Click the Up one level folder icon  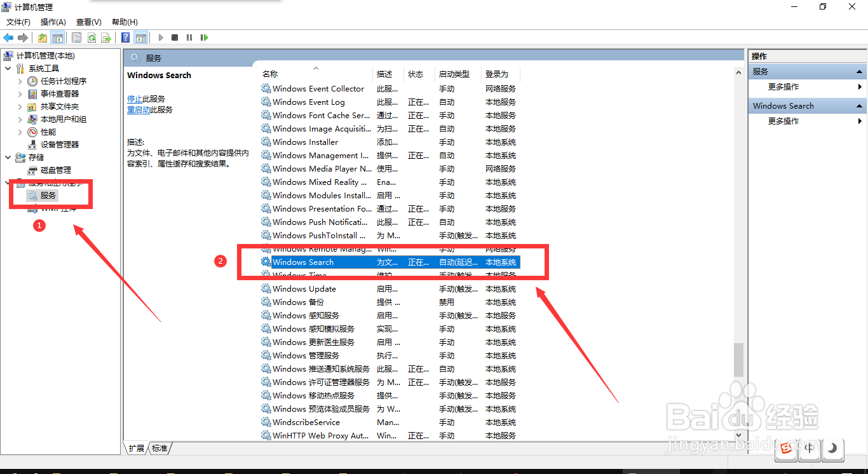pyautogui.click(x=43, y=37)
